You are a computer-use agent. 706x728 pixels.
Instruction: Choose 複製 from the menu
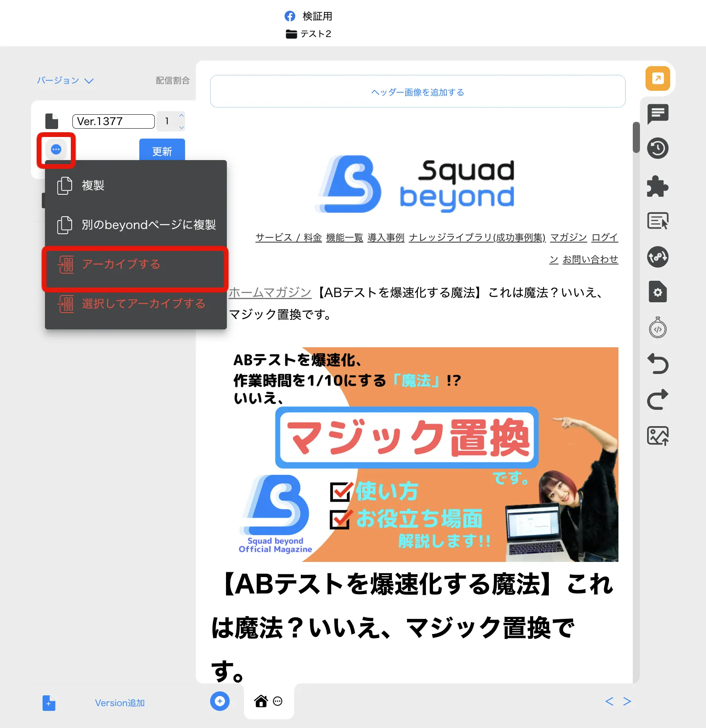(x=136, y=186)
